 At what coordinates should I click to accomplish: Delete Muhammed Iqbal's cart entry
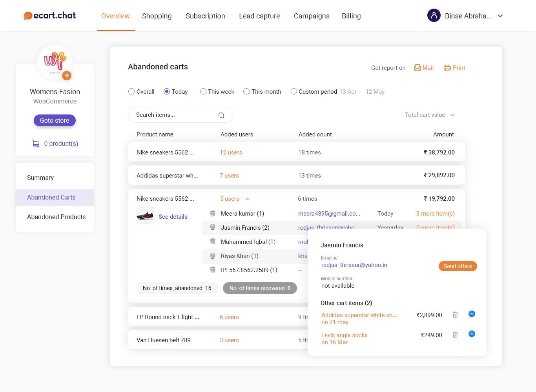point(213,241)
